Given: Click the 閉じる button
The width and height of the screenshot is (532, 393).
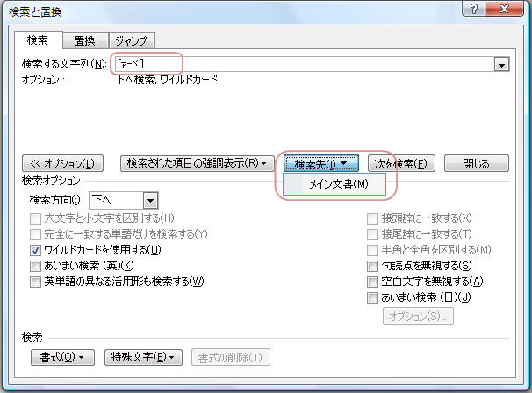Looking at the screenshot, I should pos(477,163).
